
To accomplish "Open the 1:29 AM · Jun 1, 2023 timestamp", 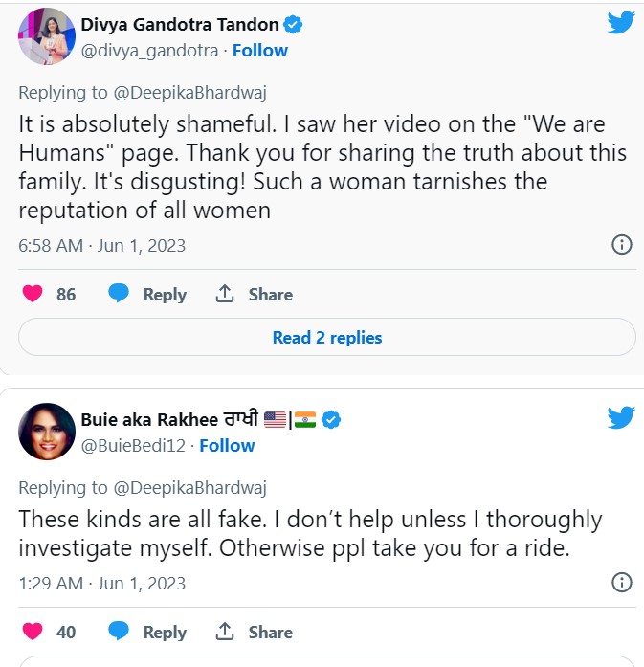I will click(102, 584).
